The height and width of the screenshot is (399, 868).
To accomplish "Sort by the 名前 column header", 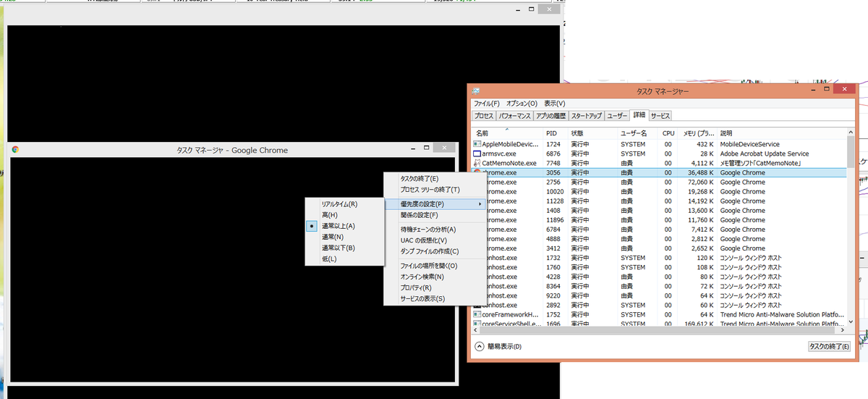I will pos(507,133).
